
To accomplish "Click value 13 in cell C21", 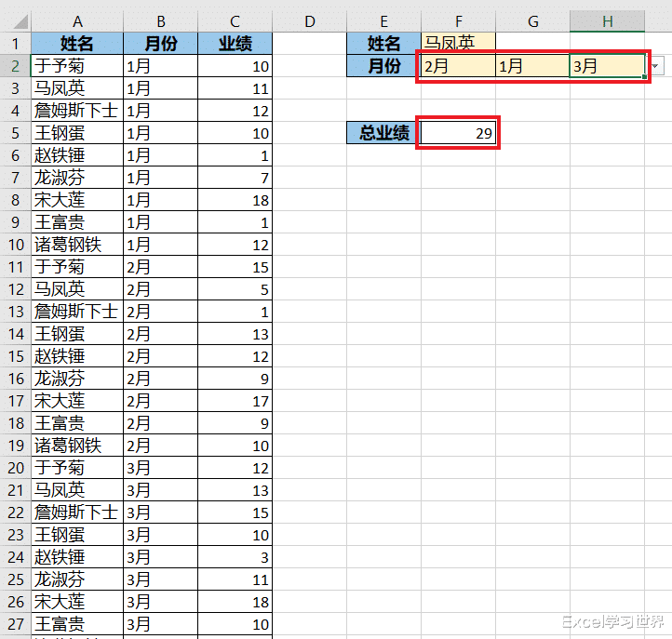I will [235, 490].
